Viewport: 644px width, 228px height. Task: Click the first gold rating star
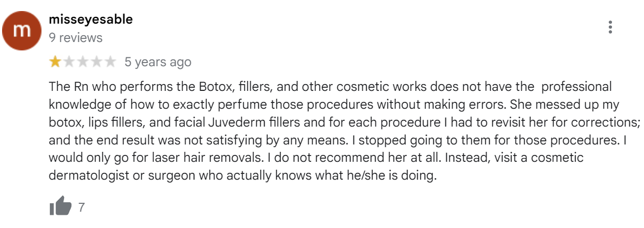pos(55,62)
